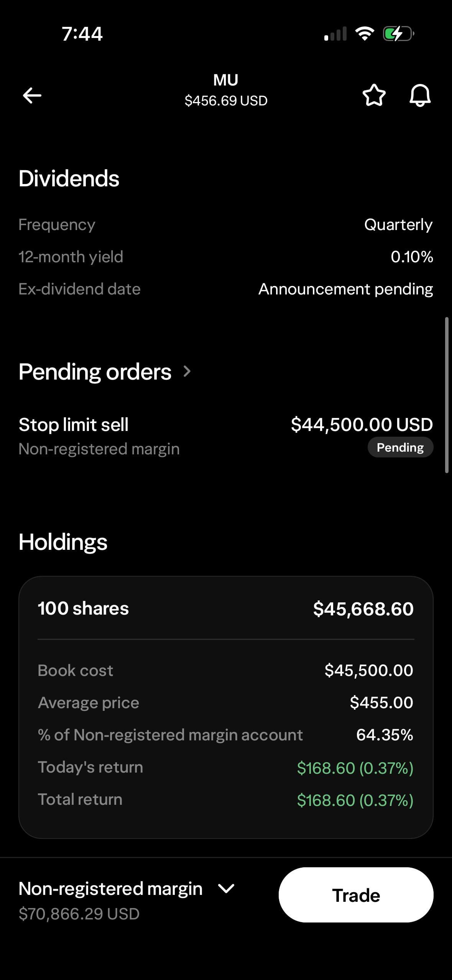Tap the battery charging status icon
Viewport: 452px width, 980px height.
pyautogui.click(x=398, y=34)
